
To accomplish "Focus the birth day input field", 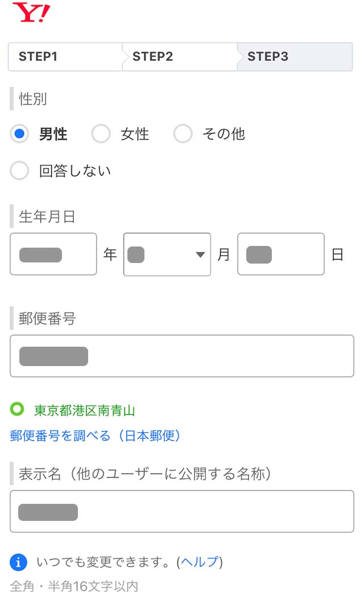I will tap(281, 254).
